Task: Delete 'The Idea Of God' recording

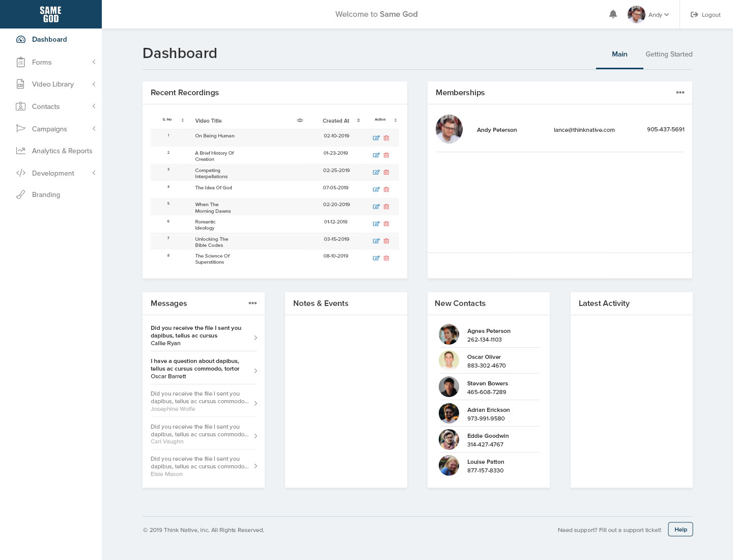Action: point(386,189)
